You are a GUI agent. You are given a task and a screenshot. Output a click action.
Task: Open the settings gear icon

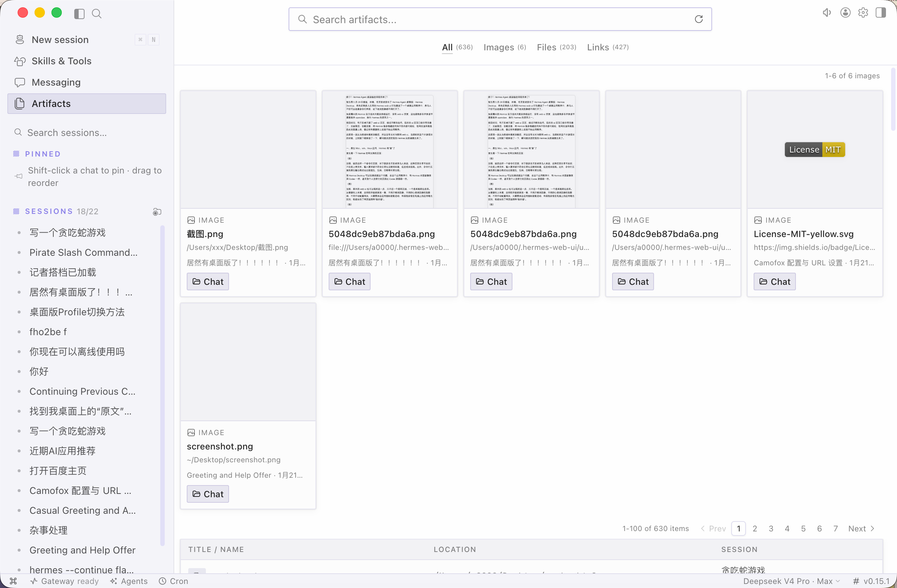click(863, 13)
